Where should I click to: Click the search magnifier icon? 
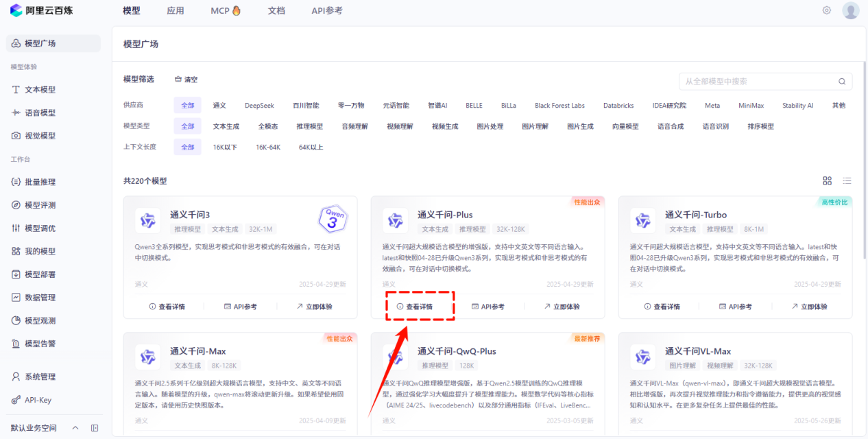click(x=842, y=82)
